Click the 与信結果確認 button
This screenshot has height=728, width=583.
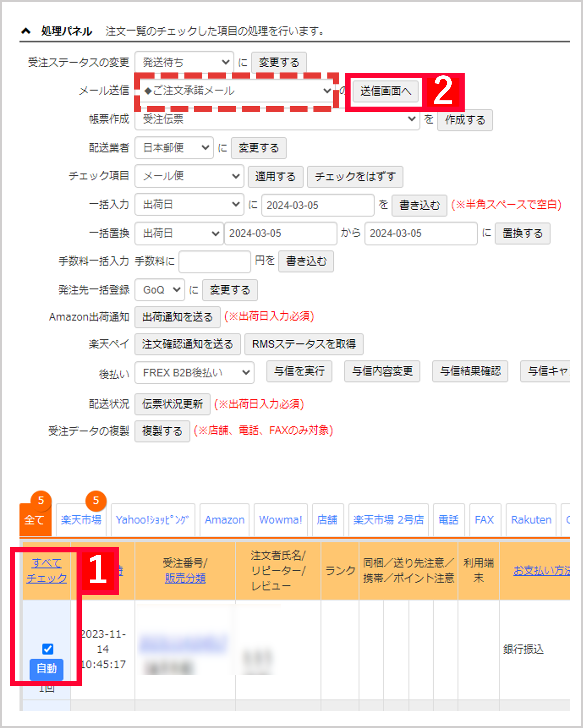click(470, 371)
